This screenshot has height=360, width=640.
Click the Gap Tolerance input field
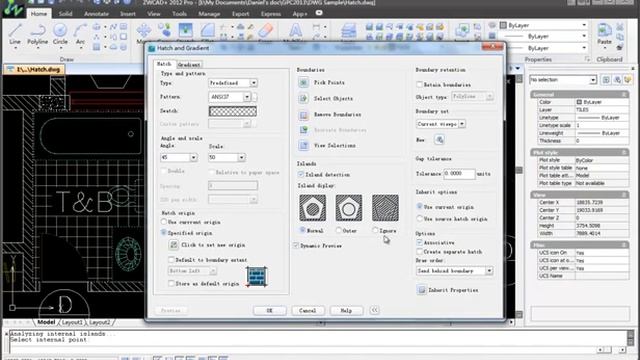pos(459,174)
